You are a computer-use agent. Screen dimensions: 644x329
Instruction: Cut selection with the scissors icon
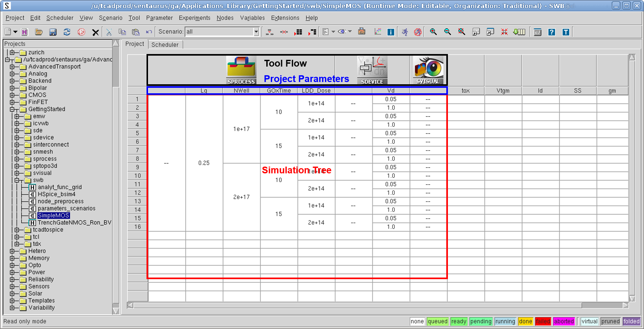pos(109,32)
